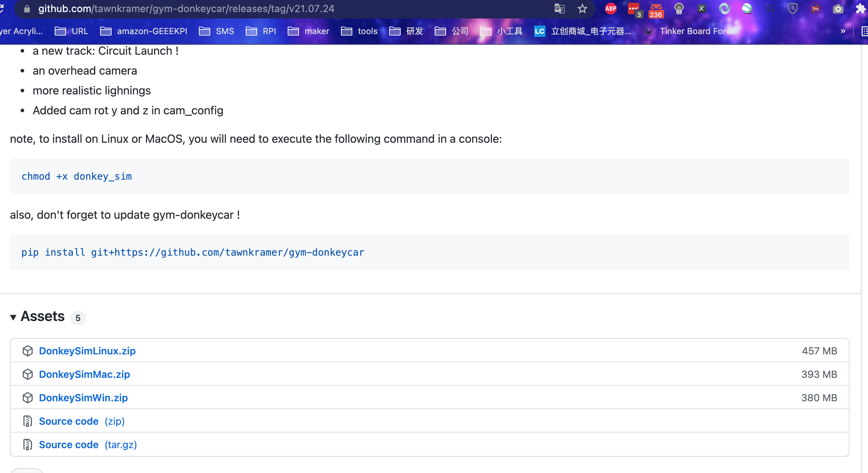Image resolution: width=868 pixels, height=473 pixels.
Task: Open the tools bookmark folder
Action: coord(359,31)
